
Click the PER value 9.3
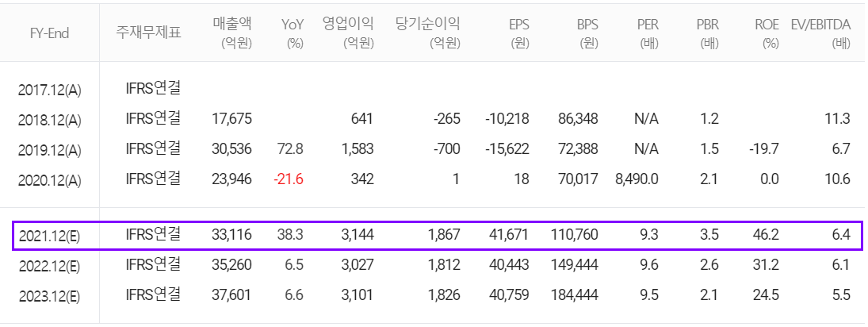651,235
